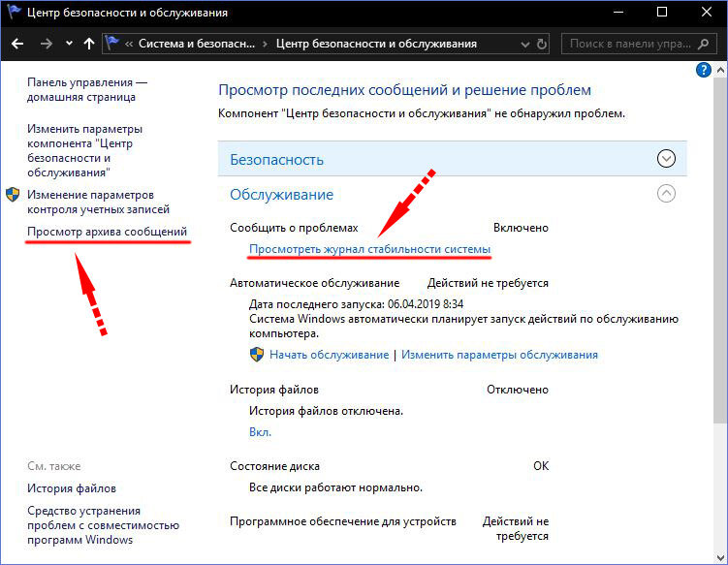Open Изменение параметров контроля учетных записей
Screen dimensions: 728x565
[x=99, y=202]
